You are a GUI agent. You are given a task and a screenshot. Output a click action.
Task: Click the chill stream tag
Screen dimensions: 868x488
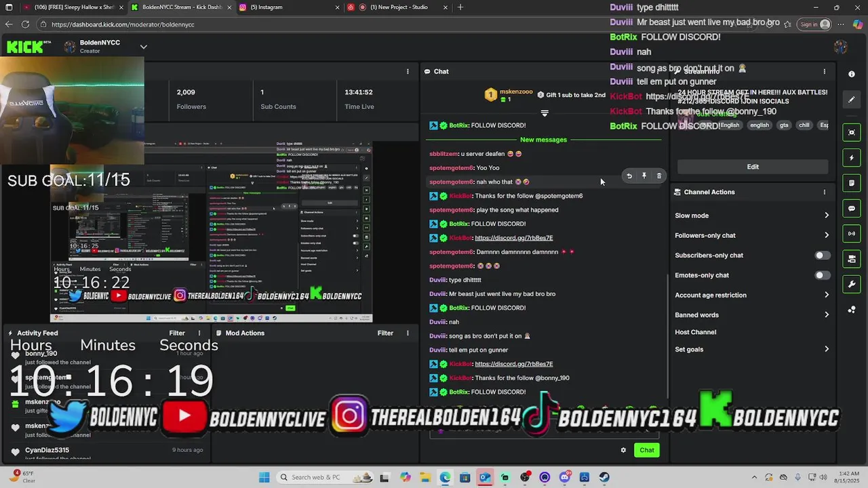[804, 125]
